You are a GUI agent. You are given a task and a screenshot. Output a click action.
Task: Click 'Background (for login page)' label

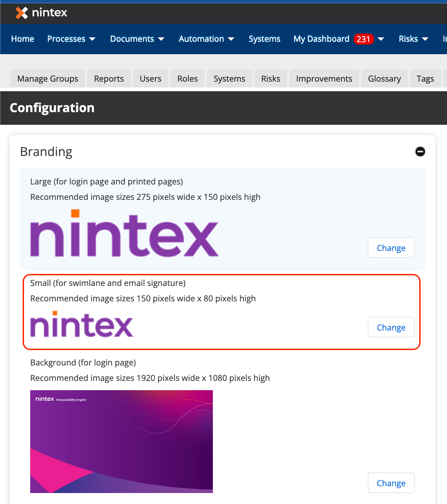(83, 362)
